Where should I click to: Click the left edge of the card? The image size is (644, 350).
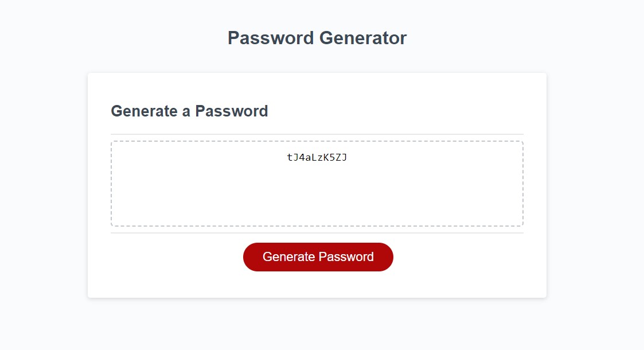pyautogui.click(x=89, y=184)
